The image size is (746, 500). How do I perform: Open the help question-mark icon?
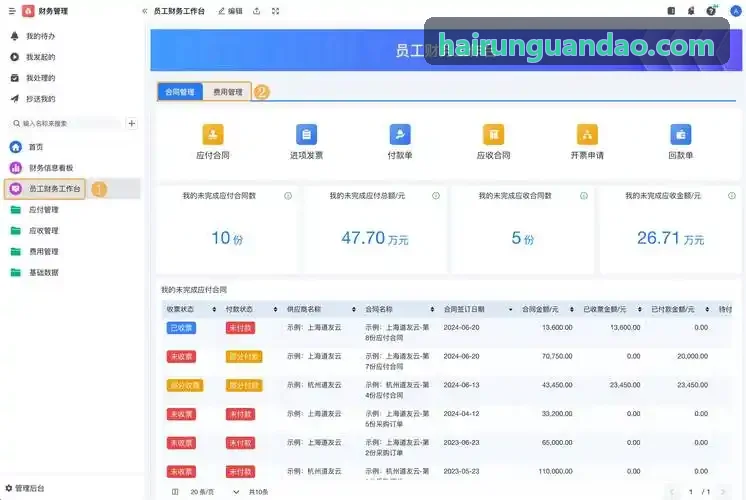[711, 11]
